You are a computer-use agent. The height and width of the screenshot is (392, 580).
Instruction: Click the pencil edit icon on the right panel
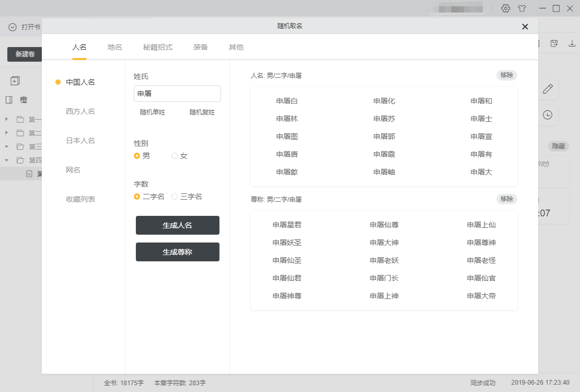[548, 89]
